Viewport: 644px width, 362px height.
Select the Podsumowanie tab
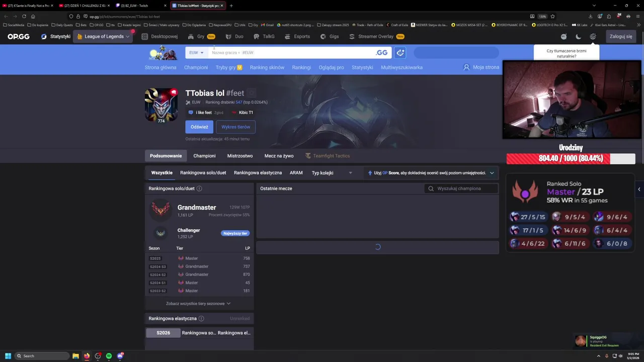point(166,156)
